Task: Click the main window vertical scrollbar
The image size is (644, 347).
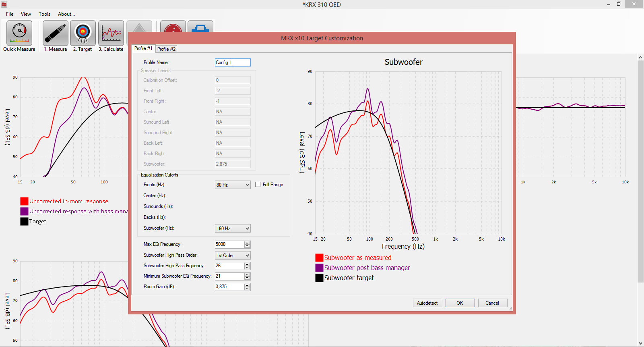Action: [640, 171]
